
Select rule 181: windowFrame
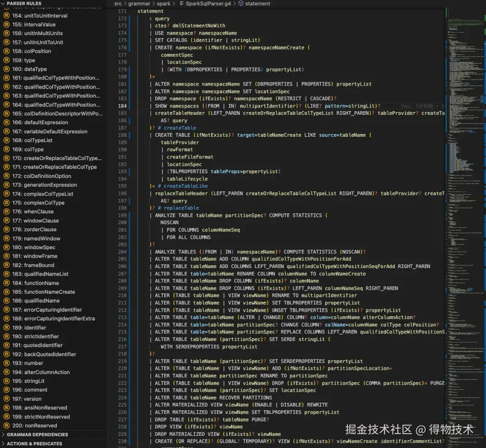[x=35, y=256]
